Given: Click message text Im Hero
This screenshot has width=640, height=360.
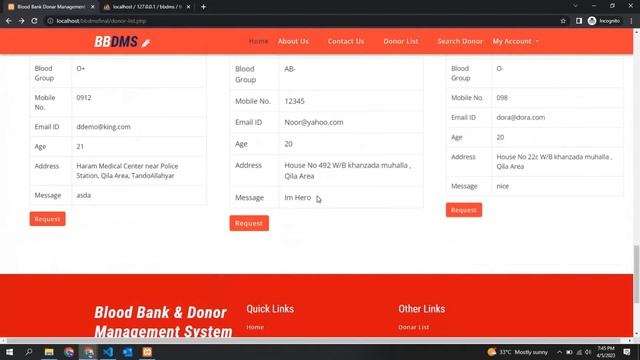Looking at the screenshot, I should click(298, 197).
